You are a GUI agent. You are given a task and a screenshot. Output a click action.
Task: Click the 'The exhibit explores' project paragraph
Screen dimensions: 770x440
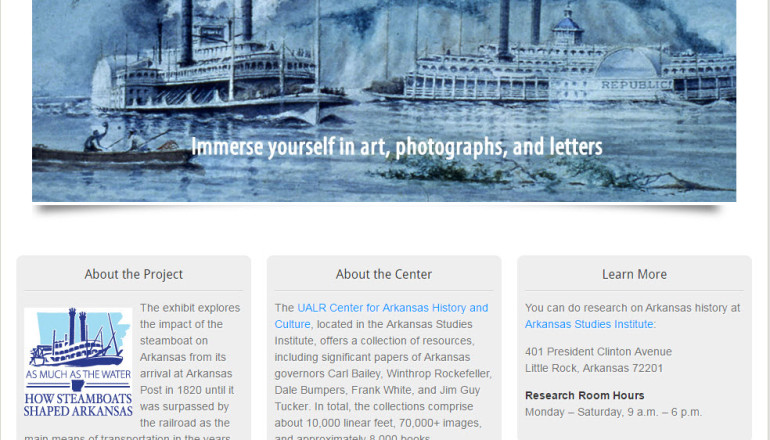coord(133,371)
